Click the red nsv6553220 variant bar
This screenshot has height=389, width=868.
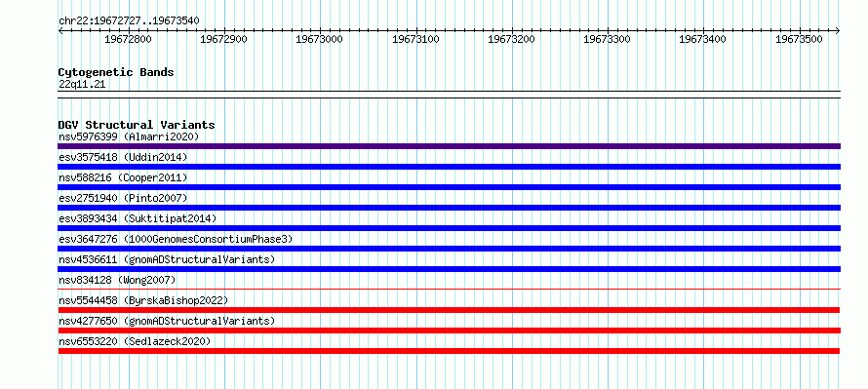coord(449,351)
